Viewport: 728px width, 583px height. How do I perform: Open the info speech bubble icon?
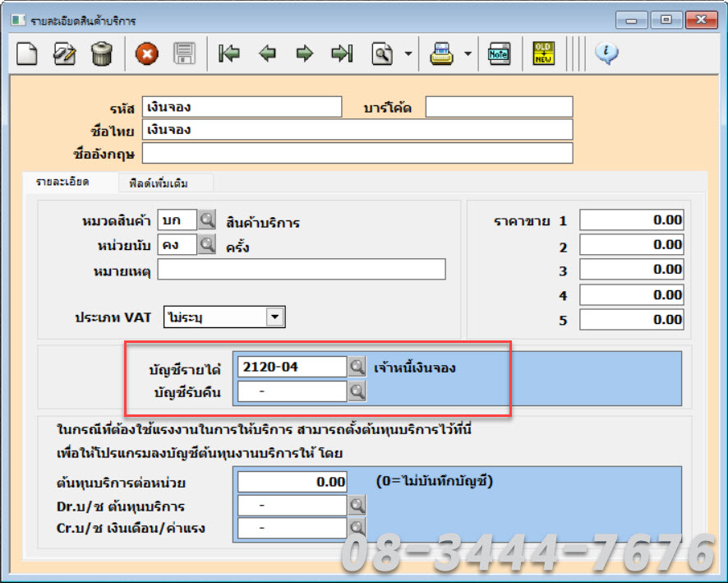tap(606, 53)
